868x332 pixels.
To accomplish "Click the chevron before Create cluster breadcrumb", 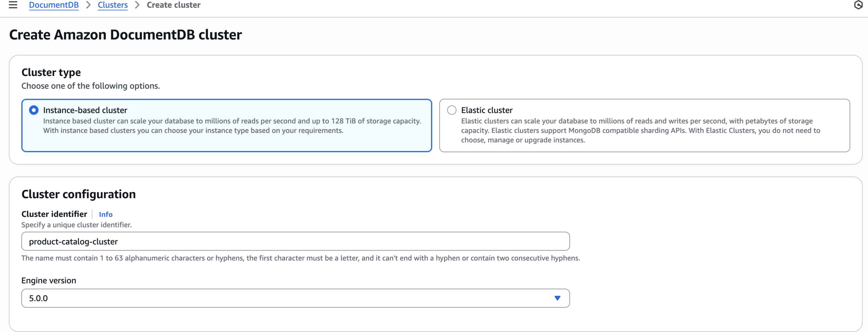I will 137,5.
